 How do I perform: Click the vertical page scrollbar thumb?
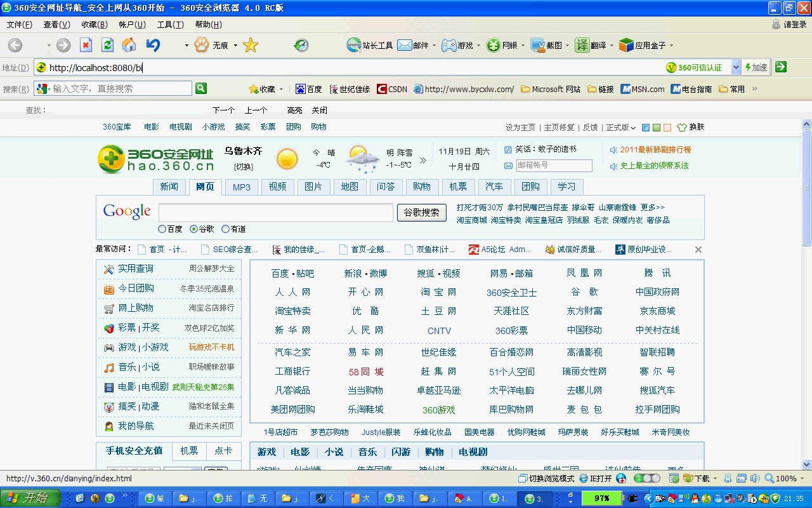pyautogui.click(x=807, y=187)
